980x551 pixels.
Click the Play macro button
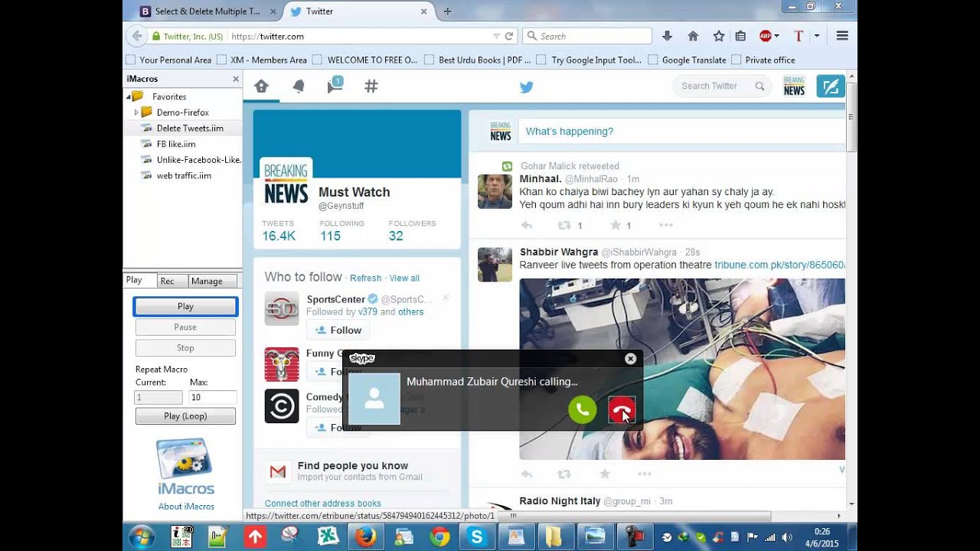[185, 306]
